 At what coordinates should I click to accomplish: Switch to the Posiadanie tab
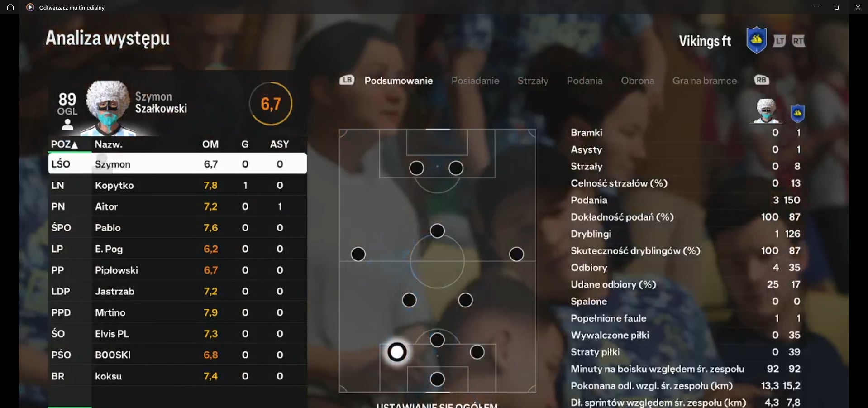475,81
